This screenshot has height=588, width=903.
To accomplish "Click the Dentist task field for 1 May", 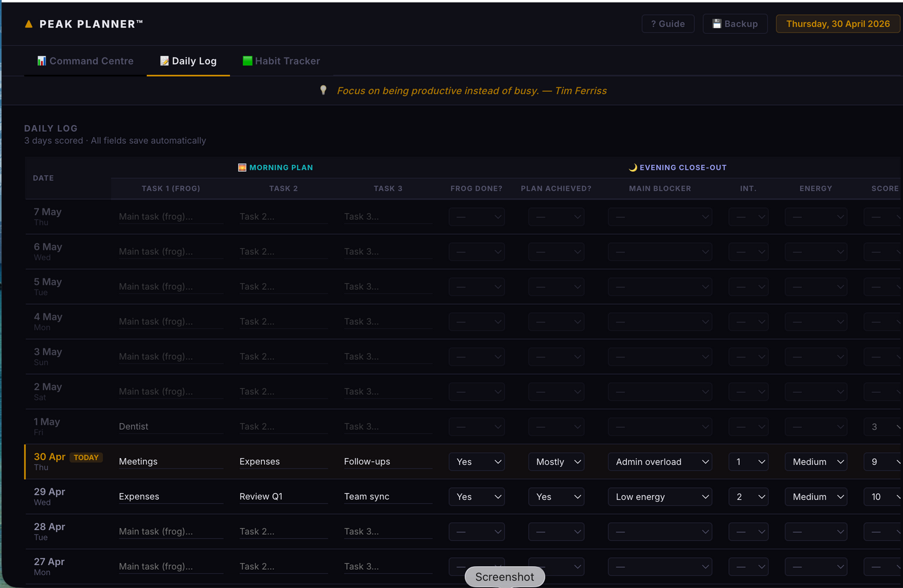I will [x=171, y=427].
